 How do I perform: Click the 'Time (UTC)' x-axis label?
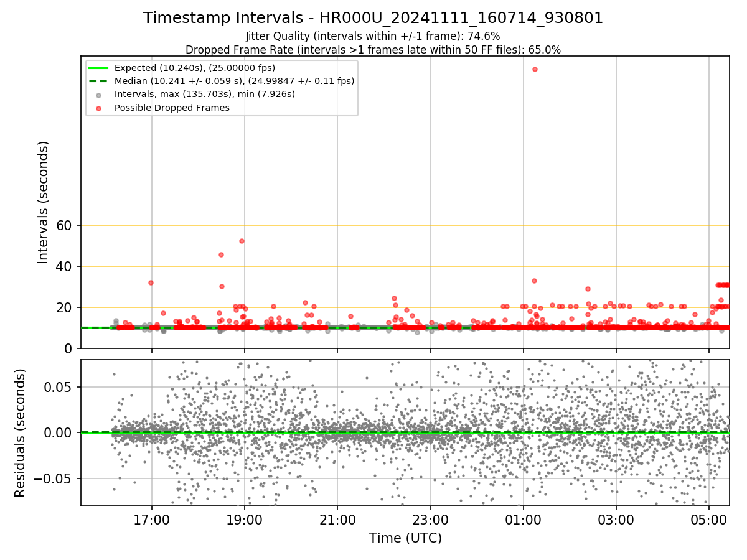coord(405,538)
